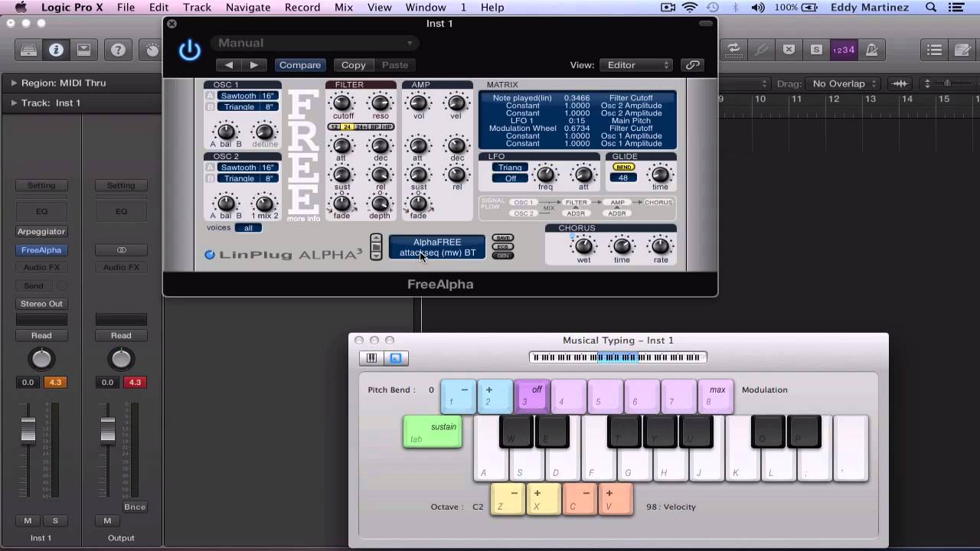Open the Navigate menu
Viewport: 980px width, 551px height.
point(248,8)
